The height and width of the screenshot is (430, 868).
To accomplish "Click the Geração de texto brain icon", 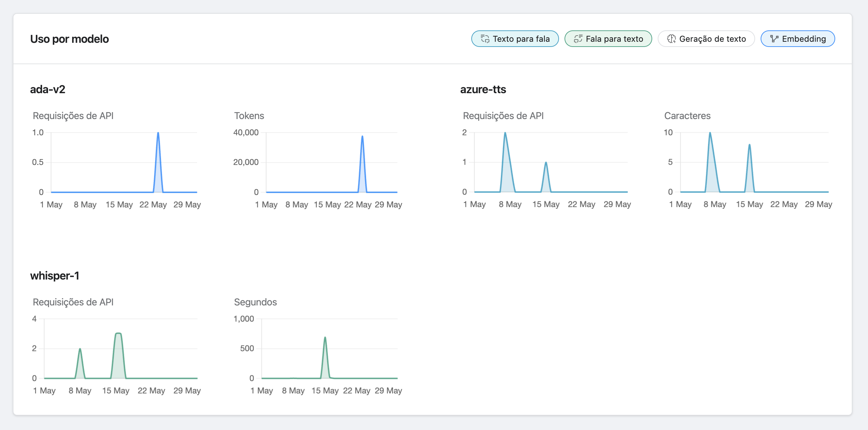I will (x=672, y=39).
